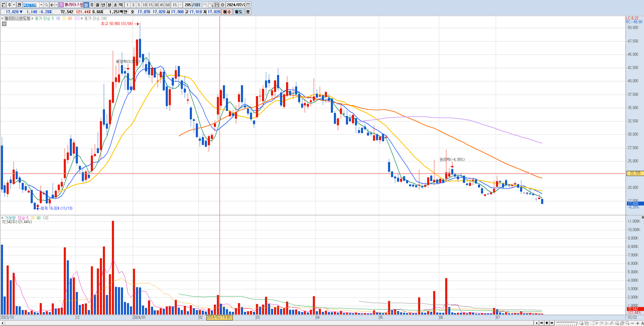Click the 매수 buy button
This screenshot has width=644, height=326.
click(x=227, y=12)
